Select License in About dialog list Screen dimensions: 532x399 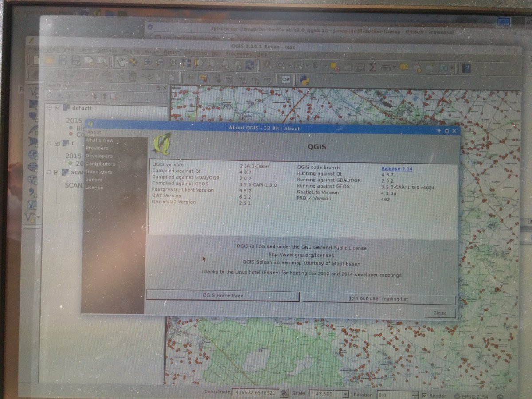94,188
